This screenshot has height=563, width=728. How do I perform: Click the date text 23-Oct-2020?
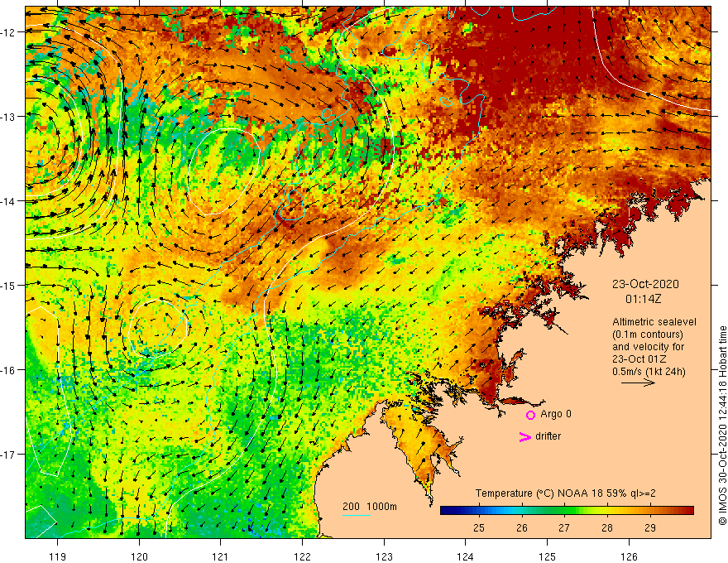645,284
